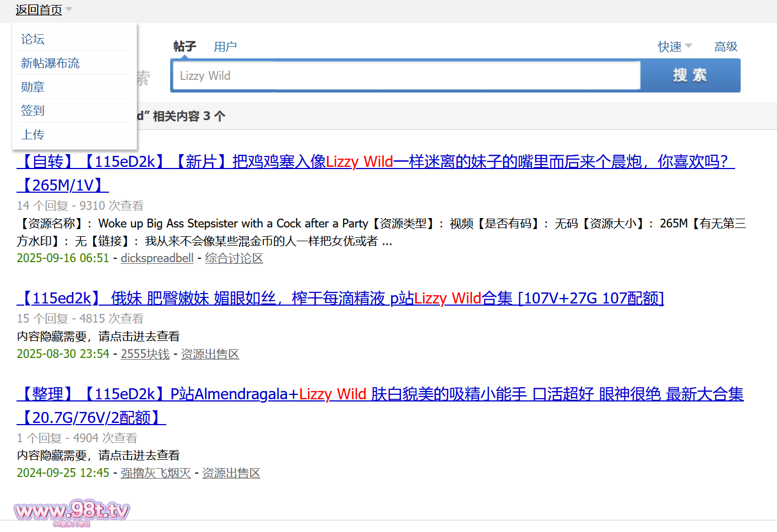777x532 pixels.
Task: Open the 高级 advanced search link
Action: (x=726, y=47)
